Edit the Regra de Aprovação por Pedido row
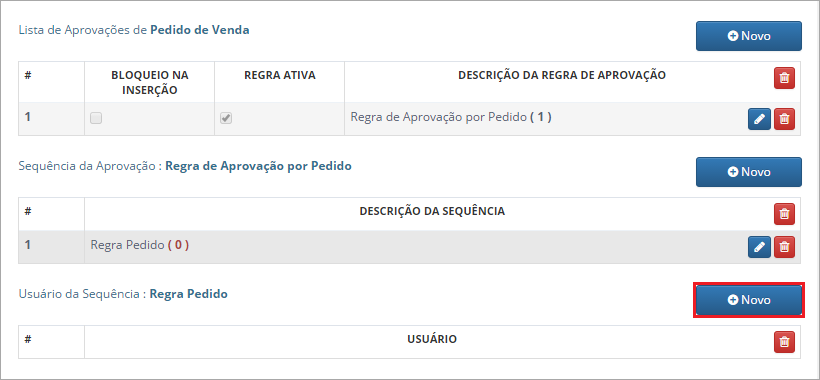This screenshot has height=380, width=820. point(759,119)
